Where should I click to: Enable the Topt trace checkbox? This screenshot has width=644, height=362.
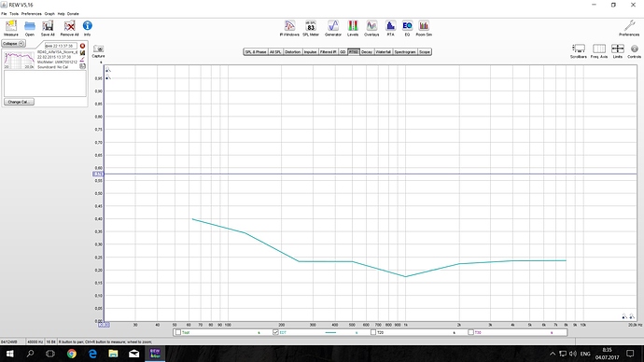178,332
